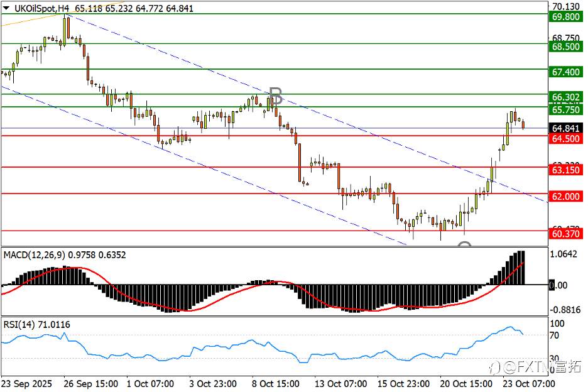Click the 68.500 green price level label
Screen dimensions: 588x392
[x=566, y=46]
